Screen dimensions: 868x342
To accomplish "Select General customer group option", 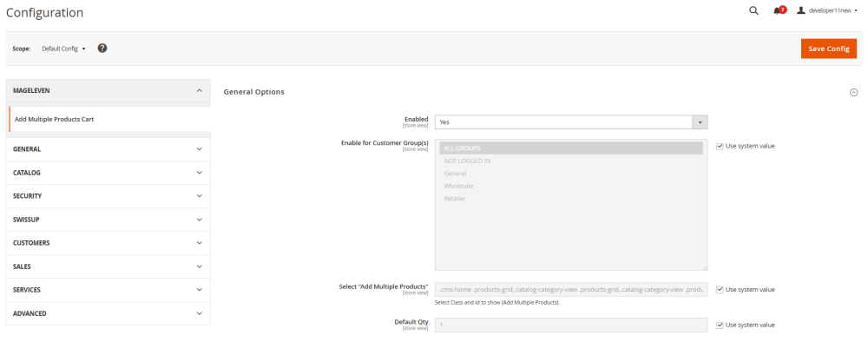I will coord(571,174).
